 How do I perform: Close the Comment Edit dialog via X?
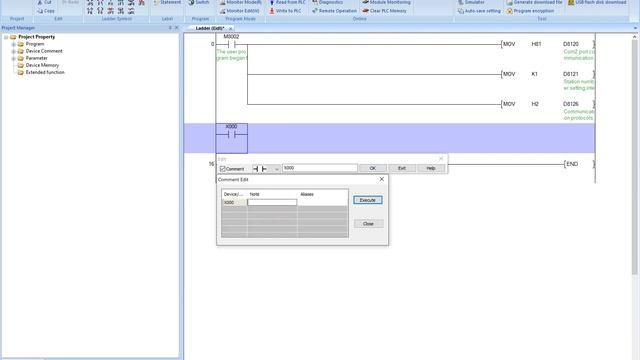(382, 179)
